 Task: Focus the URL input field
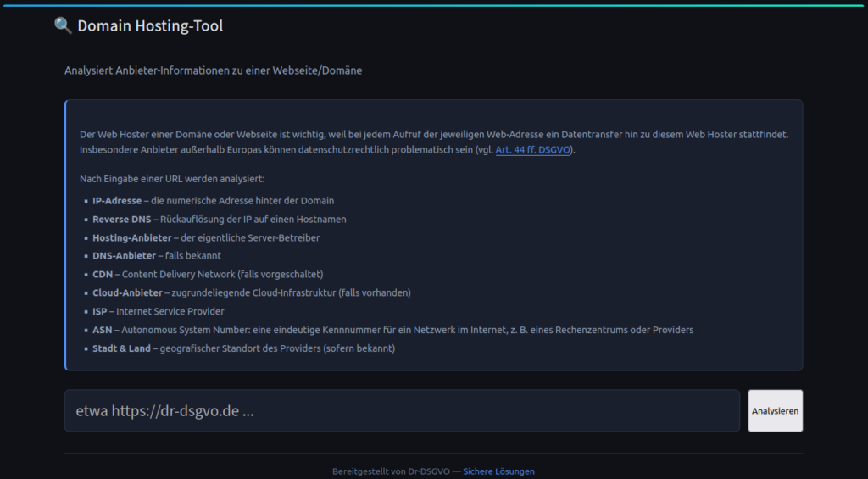coord(402,411)
